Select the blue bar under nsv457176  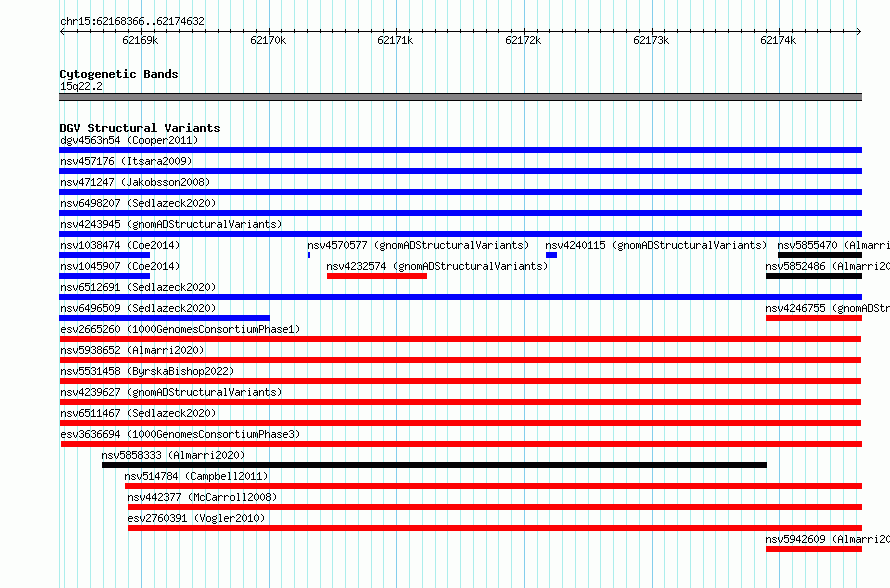click(x=460, y=171)
